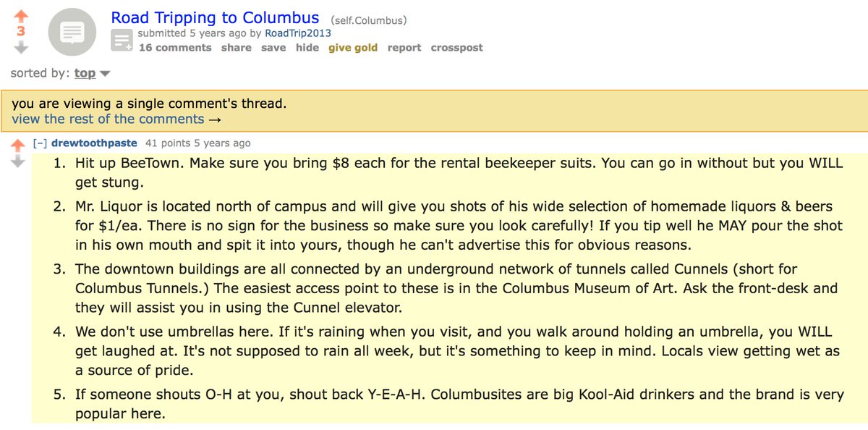Open the sorted by top dropdown

click(x=91, y=73)
